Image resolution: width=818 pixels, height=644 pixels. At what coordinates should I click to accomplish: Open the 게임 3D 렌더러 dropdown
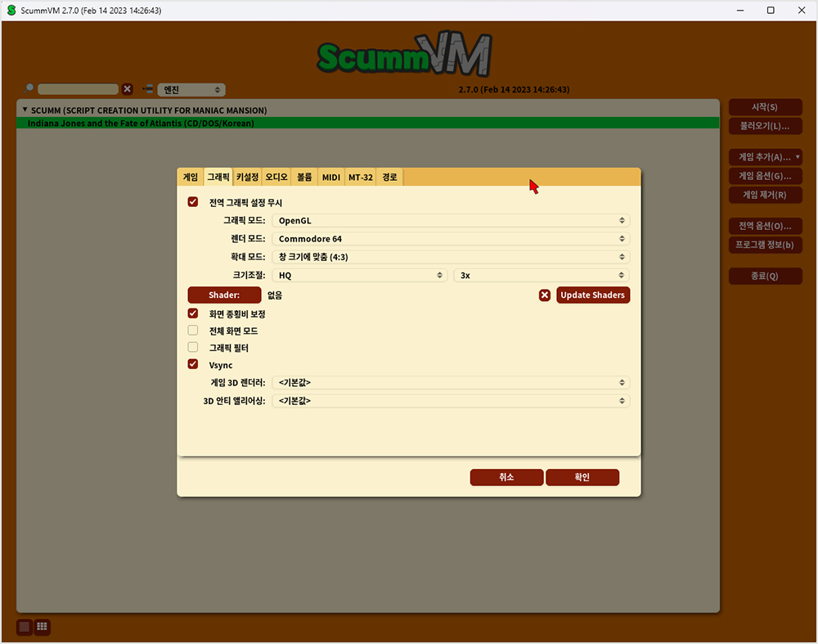click(x=452, y=383)
